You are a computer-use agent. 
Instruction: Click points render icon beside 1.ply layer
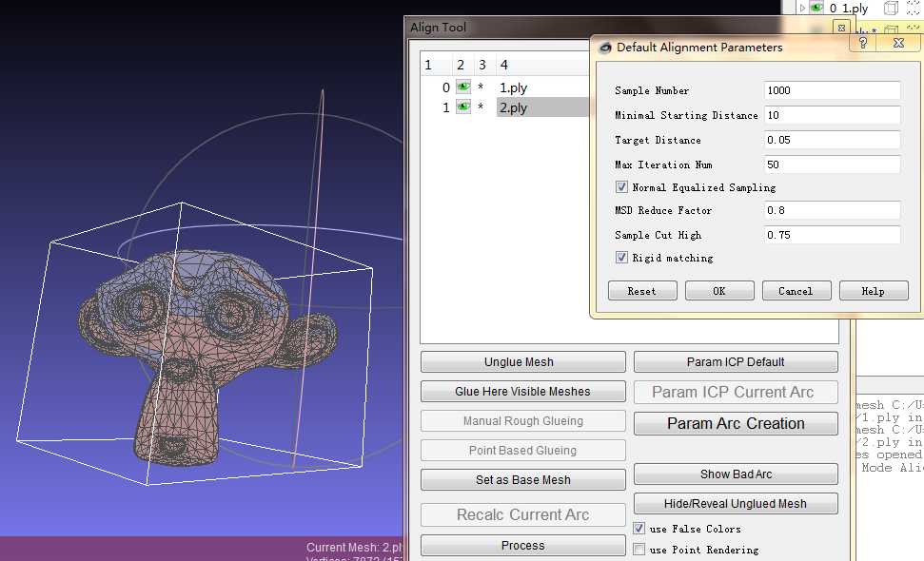[x=914, y=8]
